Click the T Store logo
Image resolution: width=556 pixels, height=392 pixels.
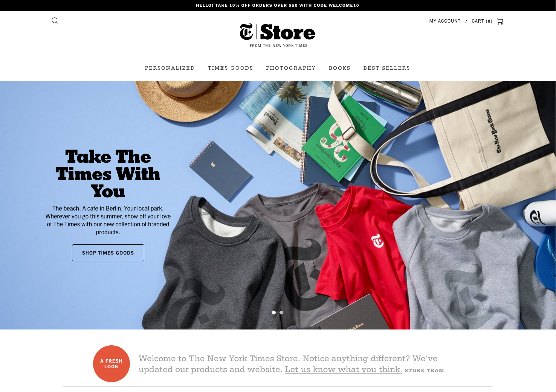[278, 32]
